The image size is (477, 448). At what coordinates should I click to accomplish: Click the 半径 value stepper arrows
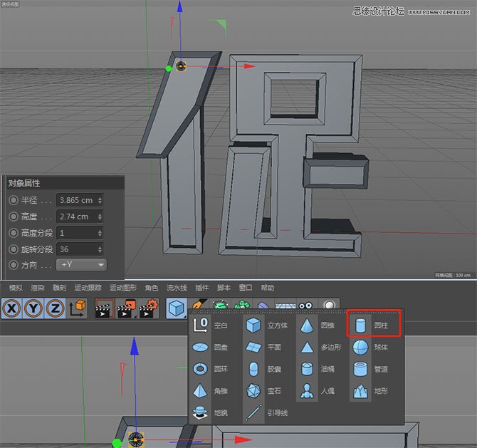pyautogui.click(x=100, y=200)
